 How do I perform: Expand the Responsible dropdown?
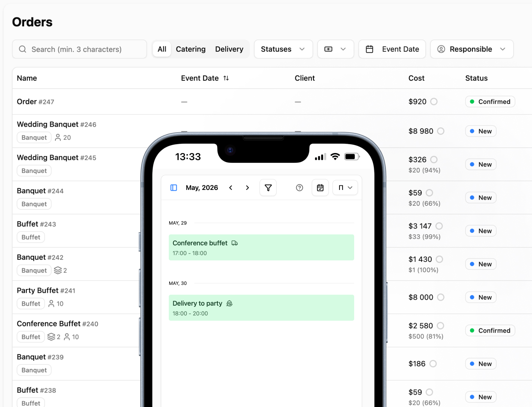[472, 49]
